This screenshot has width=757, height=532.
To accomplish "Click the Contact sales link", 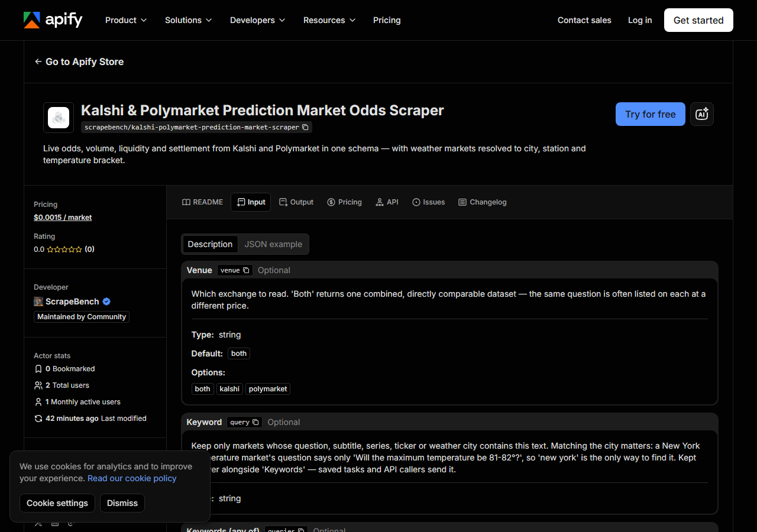I will (x=584, y=20).
